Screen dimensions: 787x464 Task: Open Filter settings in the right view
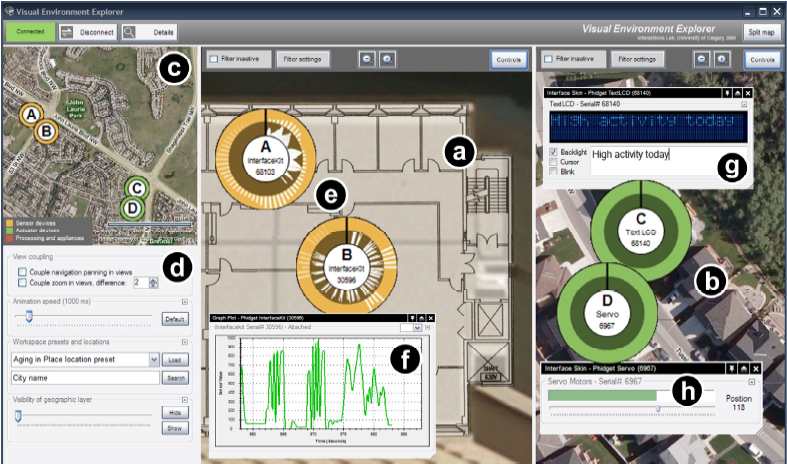point(637,59)
